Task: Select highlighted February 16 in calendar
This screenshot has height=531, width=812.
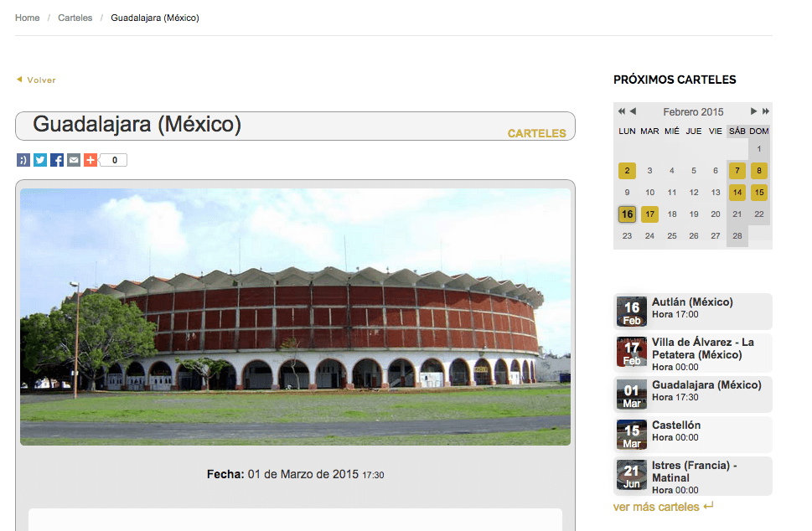Action: click(627, 214)
